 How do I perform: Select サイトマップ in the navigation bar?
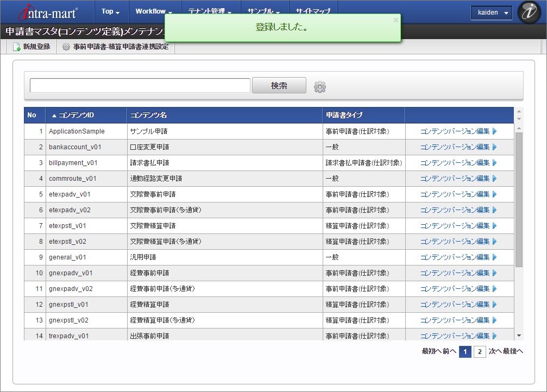coord(312,9)
